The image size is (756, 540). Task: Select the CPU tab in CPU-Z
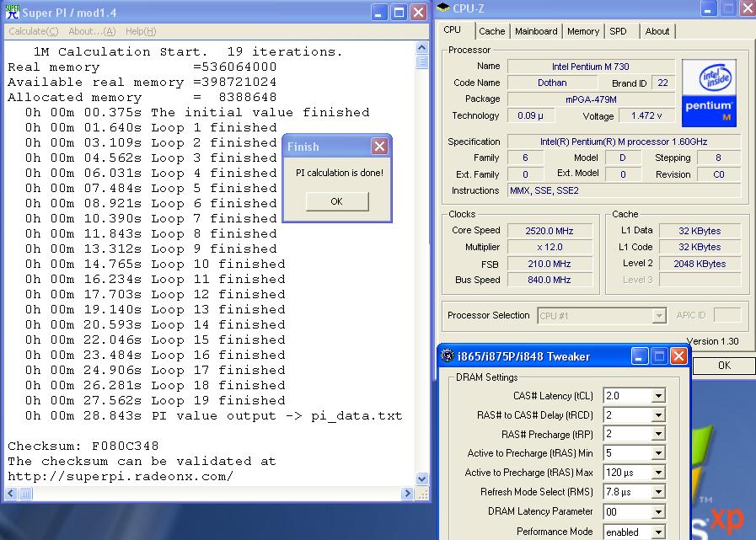(453, 29)
